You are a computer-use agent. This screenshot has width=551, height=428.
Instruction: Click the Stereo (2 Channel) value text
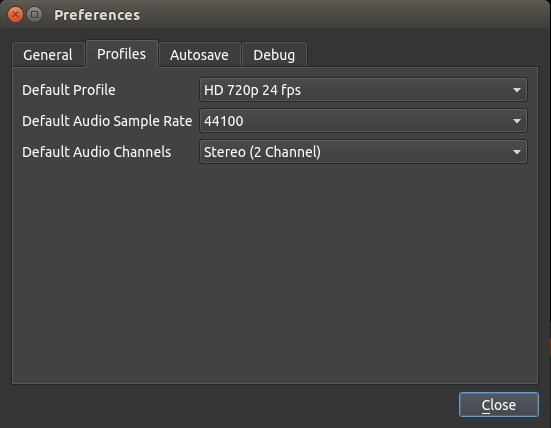click(x=262, y=152)
